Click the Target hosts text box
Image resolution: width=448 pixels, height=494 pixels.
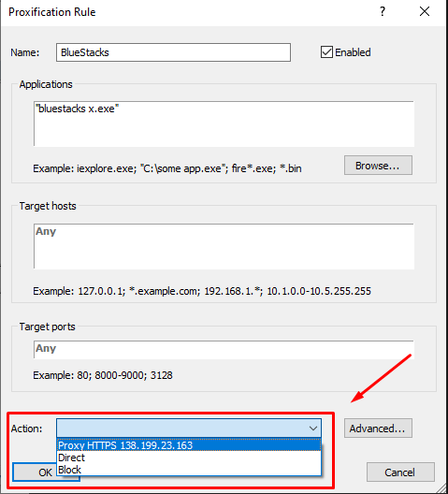coord(224,246)
